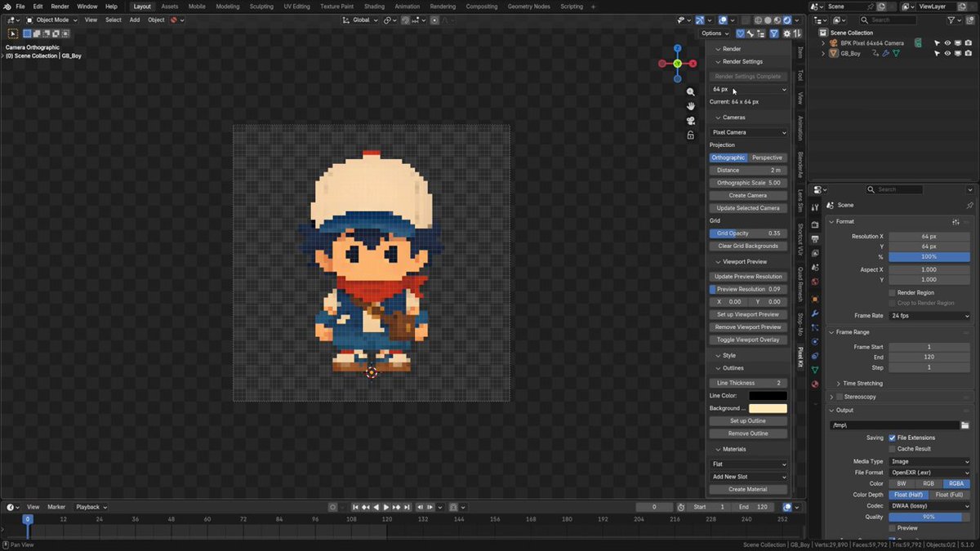This screenshot has height=551, width=980.
Task: Open the folder browser for output path
Action: (965, 425)
